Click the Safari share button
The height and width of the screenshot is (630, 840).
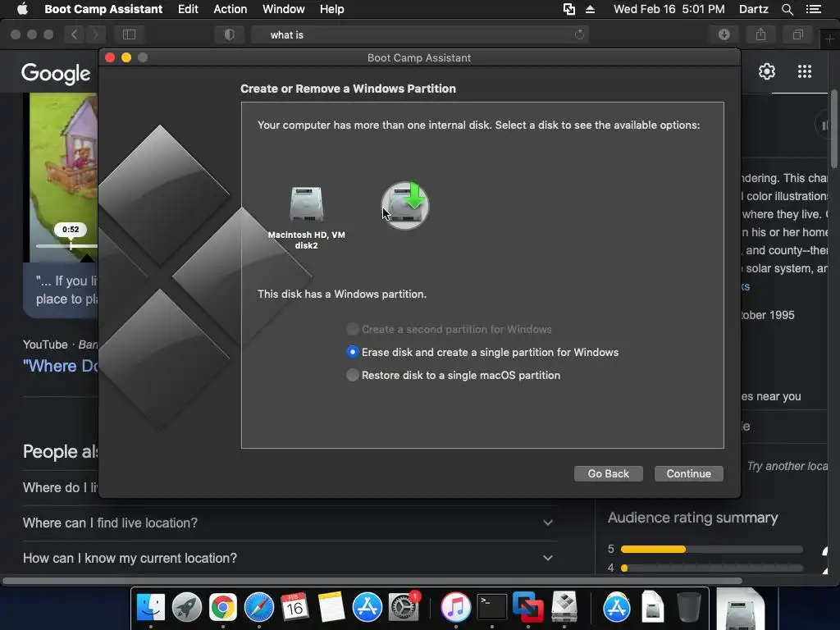click(x=760, y=34)
